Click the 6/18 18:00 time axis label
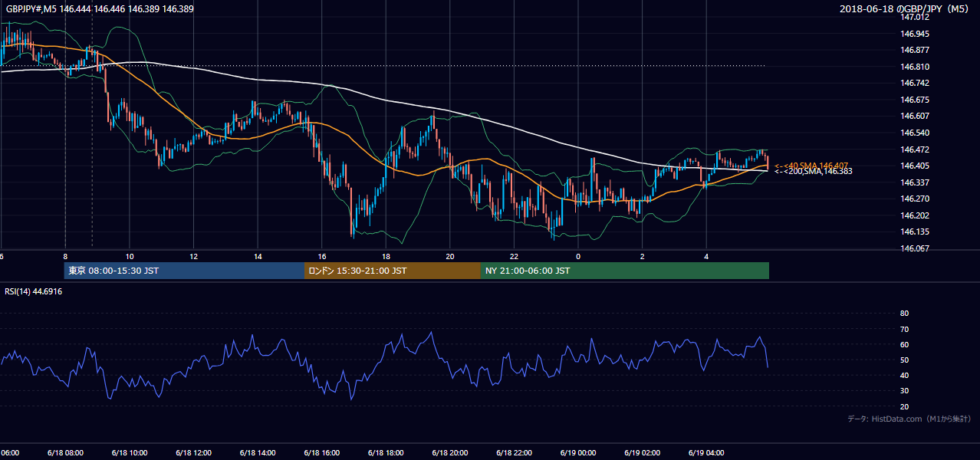This screenshot has height=460, width=980. [386, 452]
